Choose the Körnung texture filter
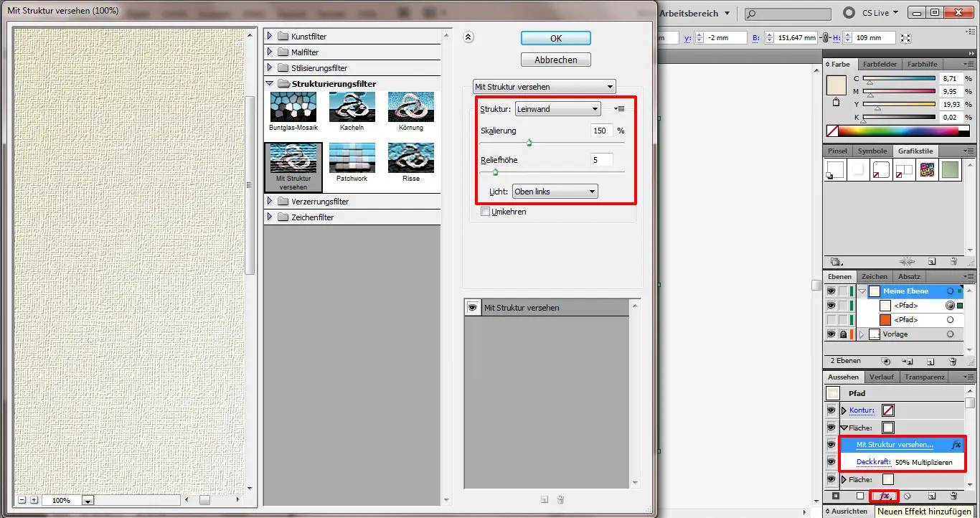This screenshot has width=980, height=518. click(x=411, y=108)
